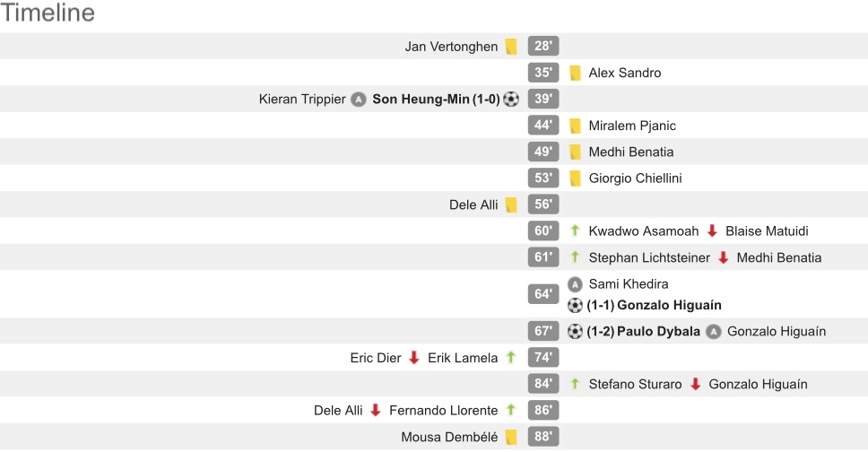Viewport: 868px width, 452px height.
Task: Click the yellow card beside Jan Vertonghen
Action: (511, 47)
